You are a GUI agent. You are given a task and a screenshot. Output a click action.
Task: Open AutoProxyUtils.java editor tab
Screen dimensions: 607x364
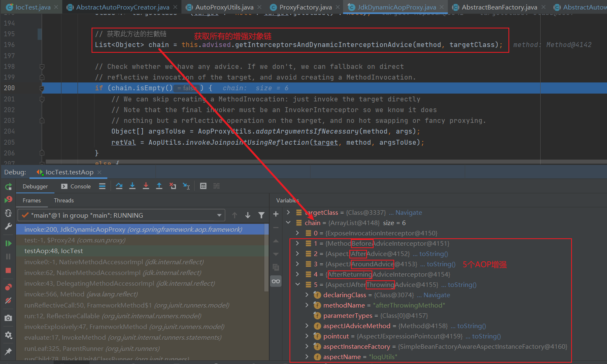pos(224,7)
